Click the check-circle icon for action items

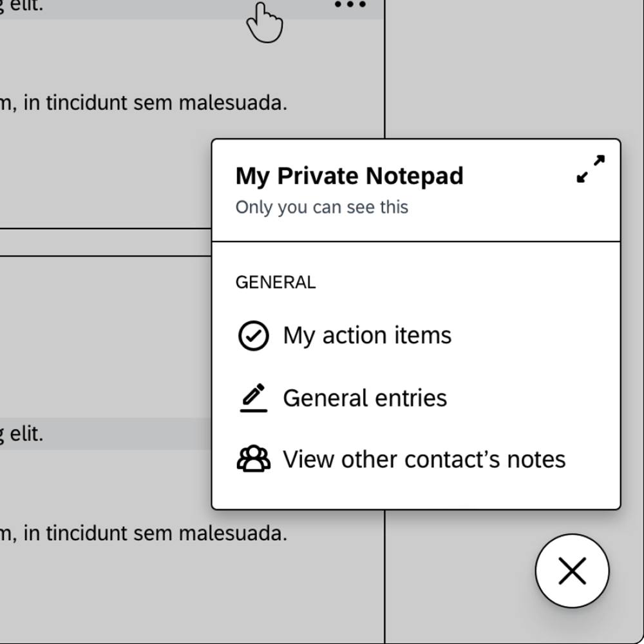click(254, 336)
